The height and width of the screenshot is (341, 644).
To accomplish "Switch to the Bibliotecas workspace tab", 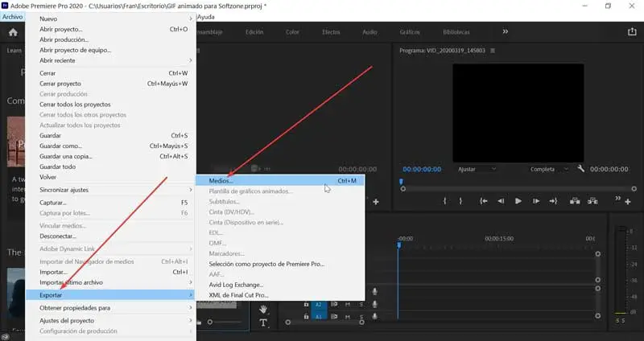I will pos(456,32).
